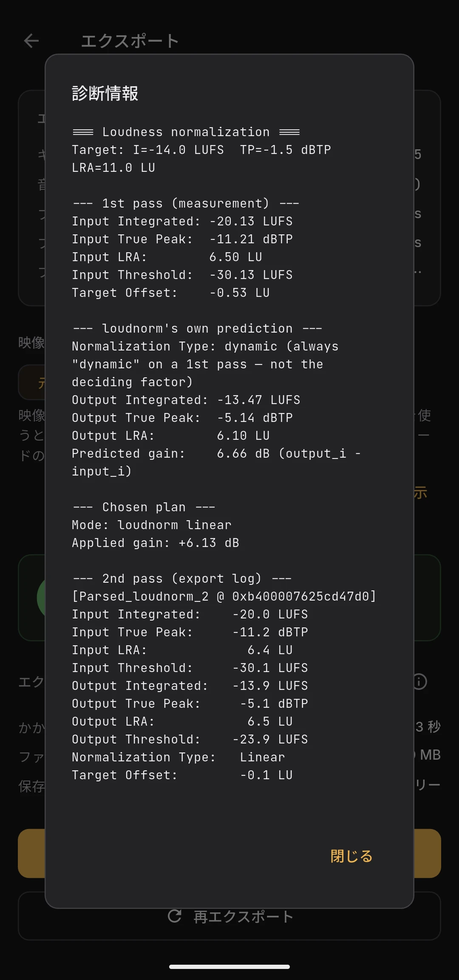Select the Mode: loudnorm linear line
This screenshot has width=459, height=980.
click(x=152, y=525)
